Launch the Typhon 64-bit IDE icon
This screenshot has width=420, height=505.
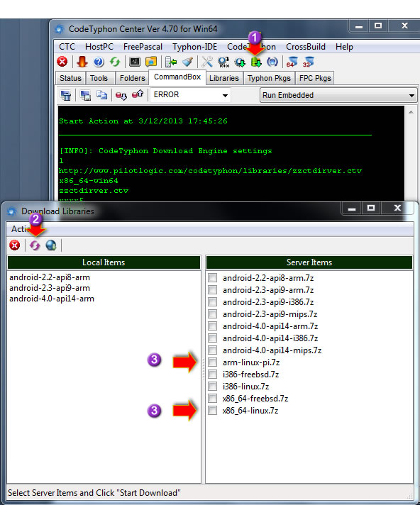292,62
